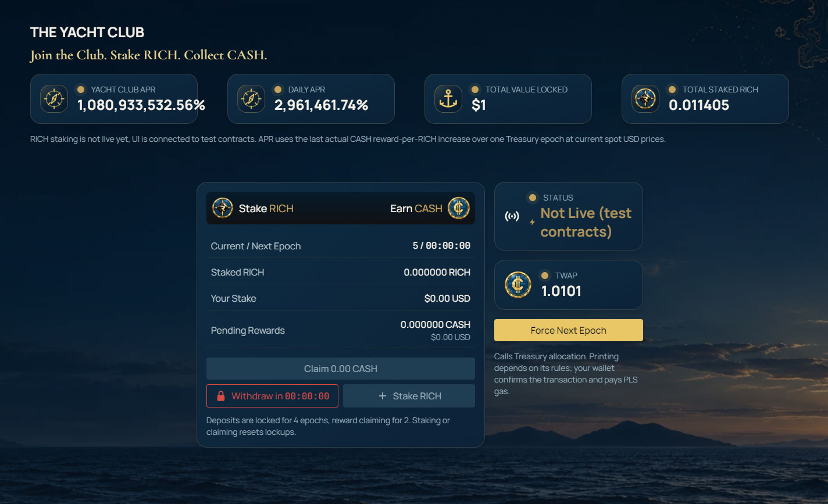The image size is (828, 504).
Task: Click the 0.000000 RICH staked amount
Action: point(437,272)
